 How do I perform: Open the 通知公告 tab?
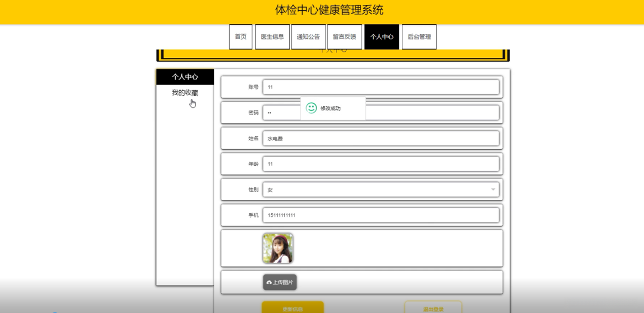pos(309,37)
